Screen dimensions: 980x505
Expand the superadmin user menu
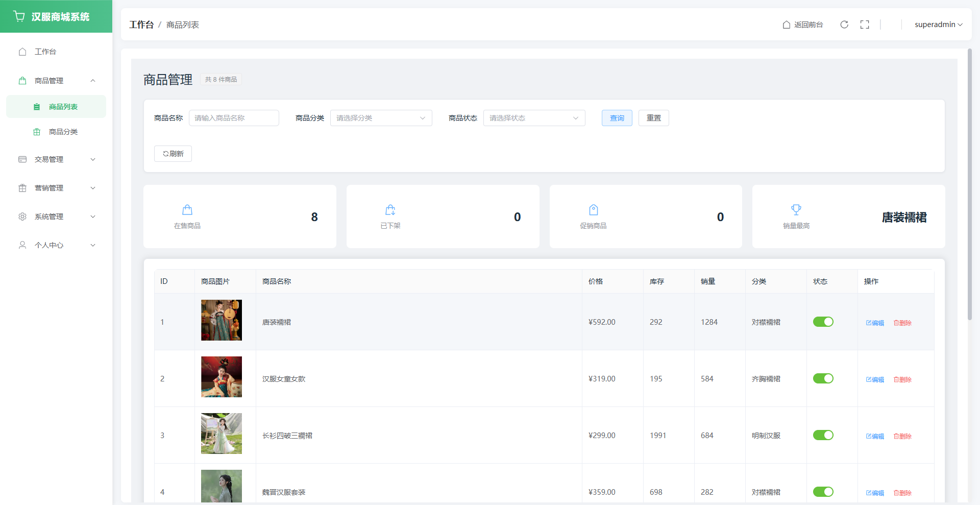point(938,25)
